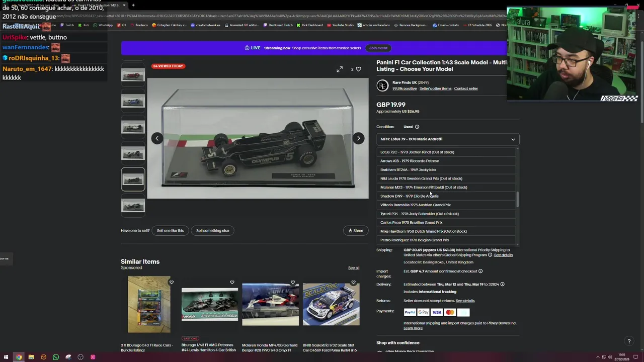Open the McLaren Honda MP4/5B listing image
The image size is (644, 362).
[x=270, y=304]
